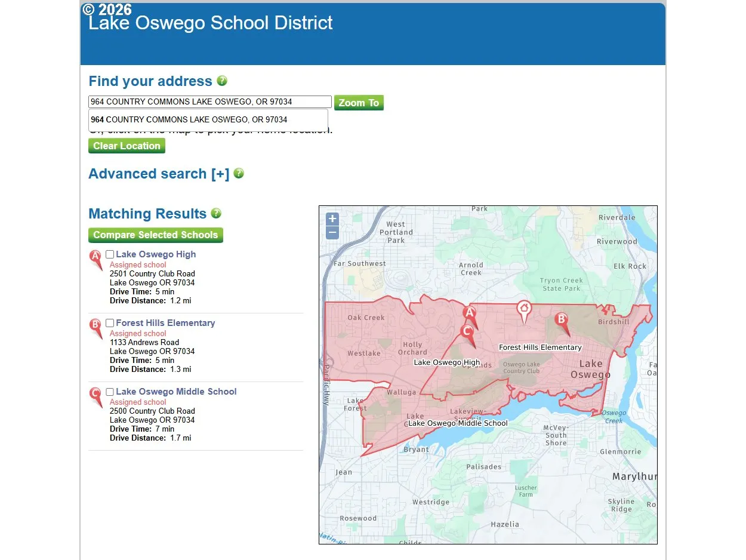Screen dimensions: 746x560
Task: Click the 2501 Country Club Road address
Action: pyautogui.click(x=152, y=273)
